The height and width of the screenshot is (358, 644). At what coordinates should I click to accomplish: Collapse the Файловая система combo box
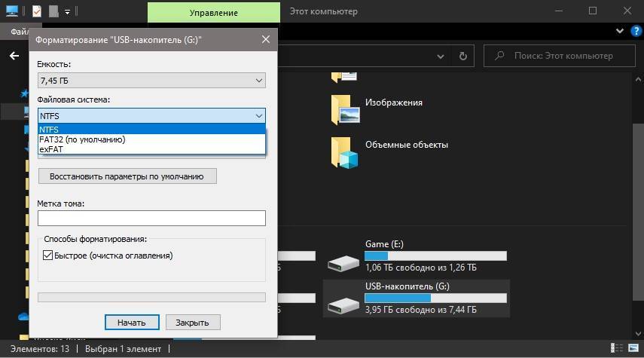click(258, 116)
